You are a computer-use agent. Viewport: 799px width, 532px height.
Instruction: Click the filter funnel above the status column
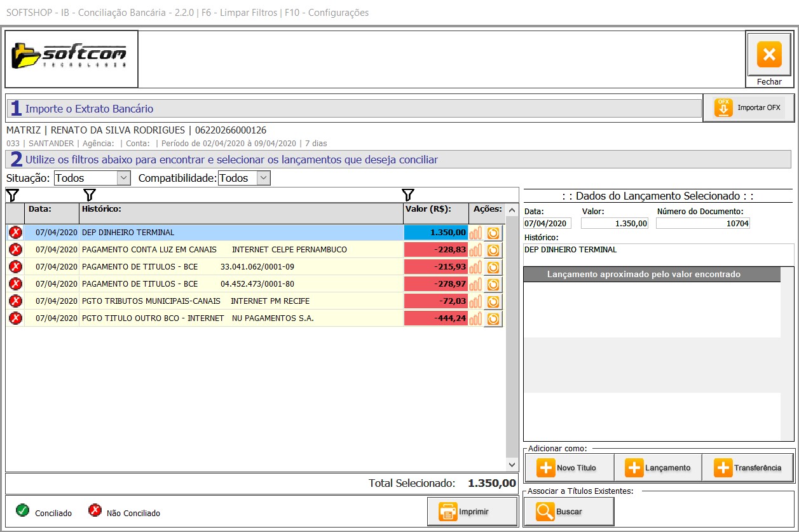click(12, 194)
